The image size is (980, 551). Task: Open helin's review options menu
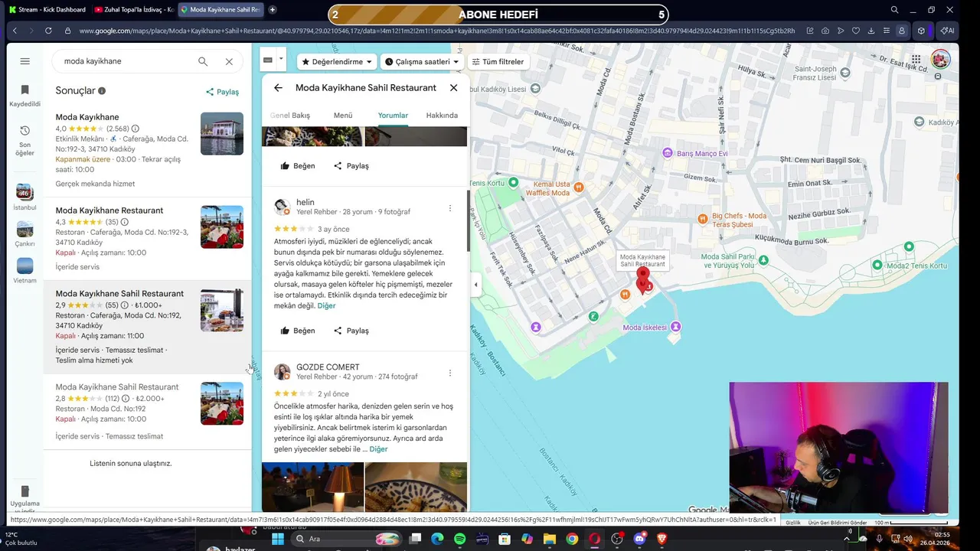[x=449, y=208]
